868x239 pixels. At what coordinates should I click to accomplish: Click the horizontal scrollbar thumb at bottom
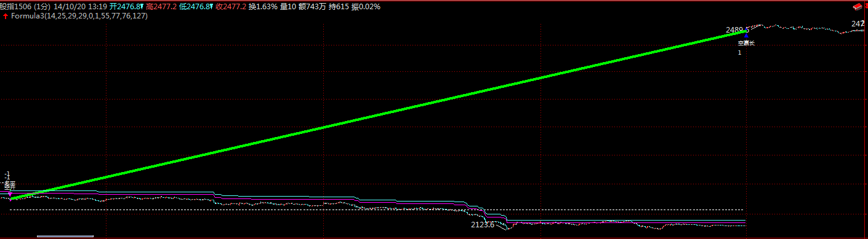pyautogui.click(x=65, y=236)
